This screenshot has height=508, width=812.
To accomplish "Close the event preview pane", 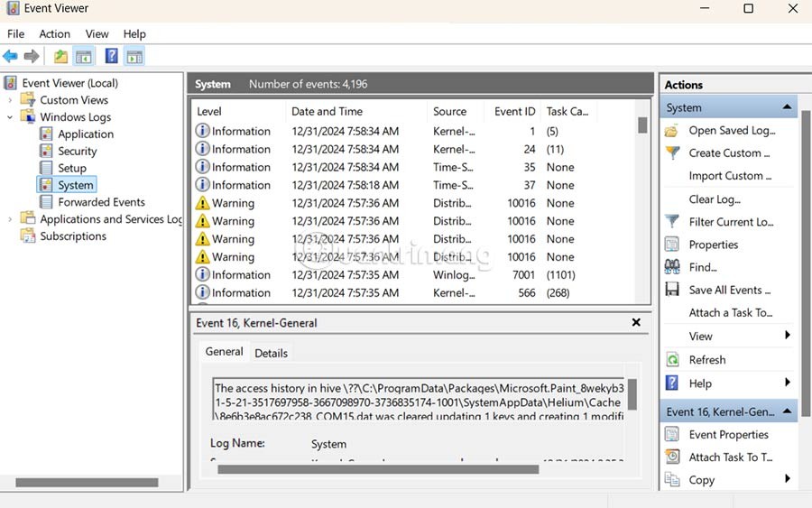I will click(x=636, y=322).
